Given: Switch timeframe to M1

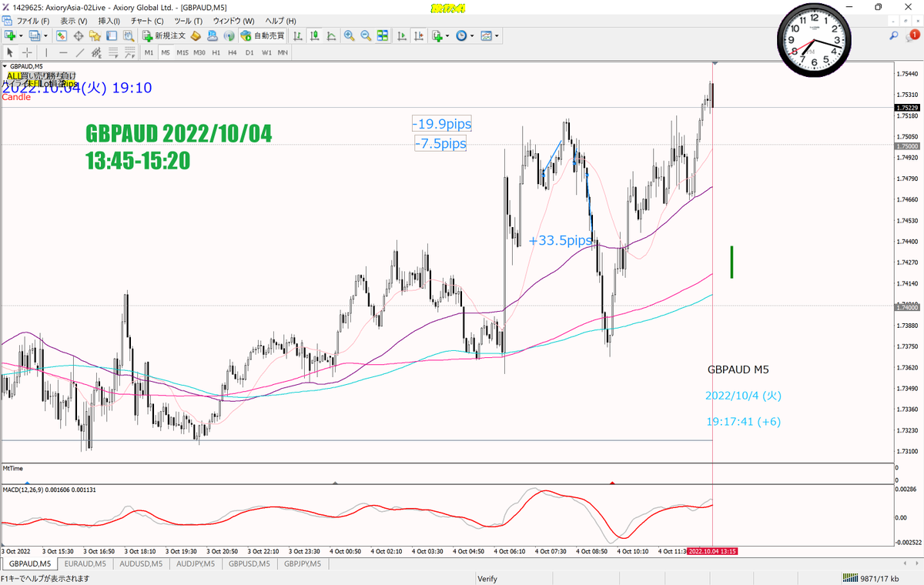Looking at the screenshot, I should coord(149,52).
